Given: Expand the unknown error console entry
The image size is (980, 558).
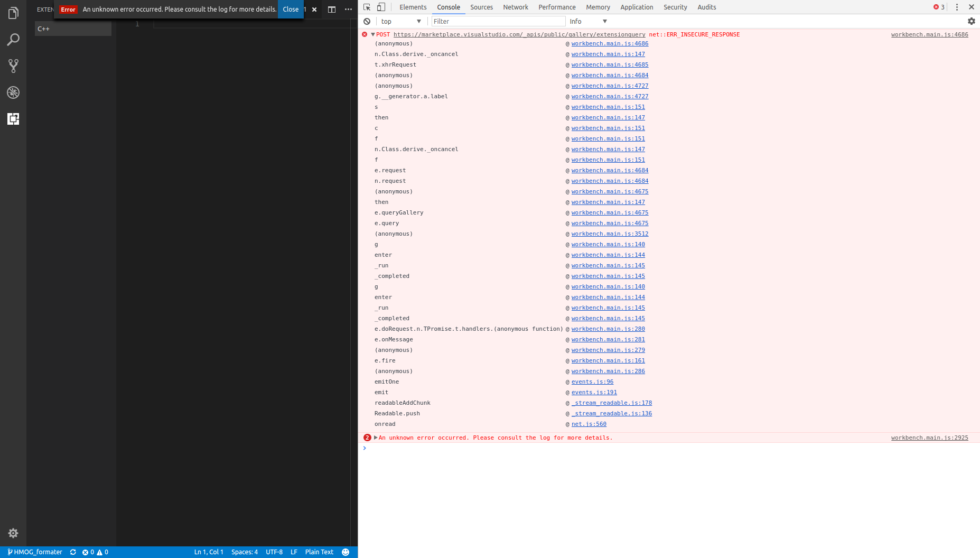Looking at the screenshot, I should (376, 438).
